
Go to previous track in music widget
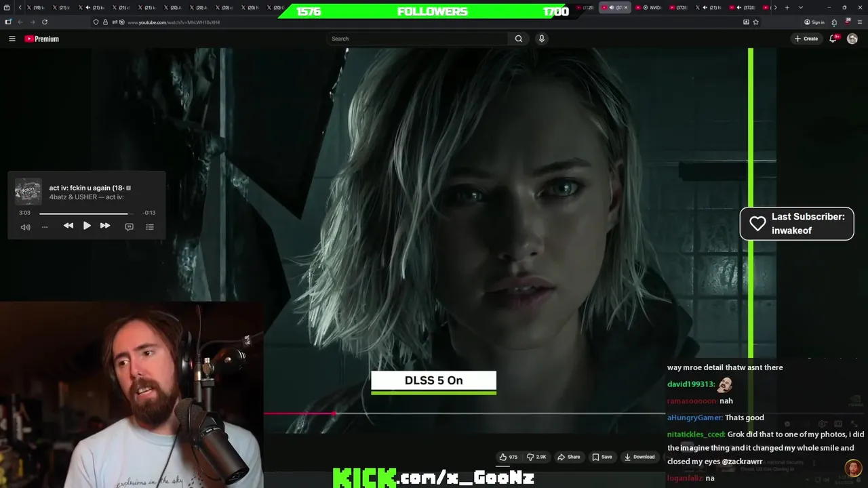coord(68,226)
